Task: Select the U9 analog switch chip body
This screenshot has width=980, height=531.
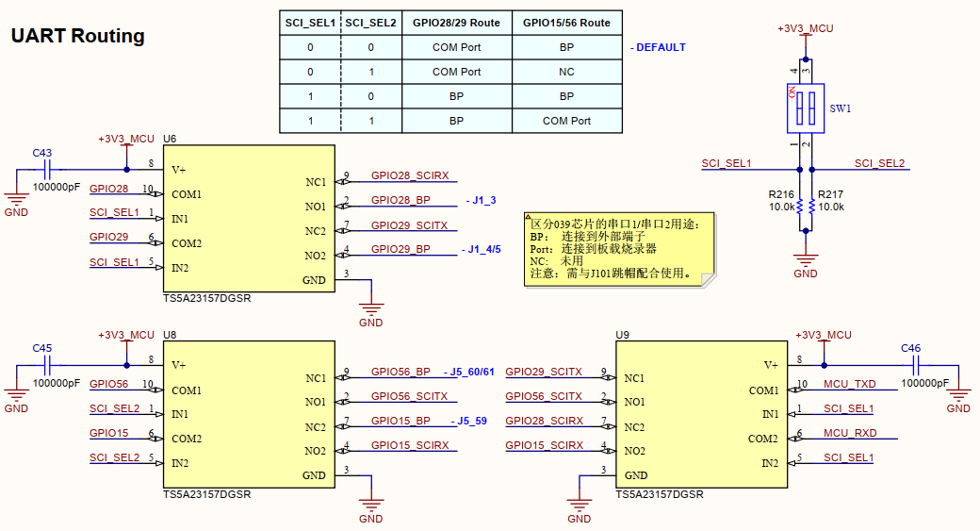Action: 702,415
